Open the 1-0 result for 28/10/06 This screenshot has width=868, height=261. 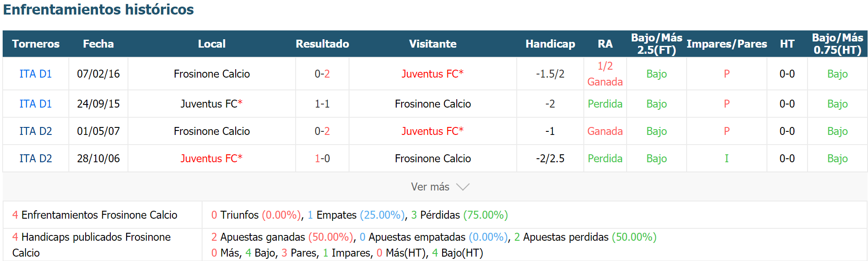322,158
